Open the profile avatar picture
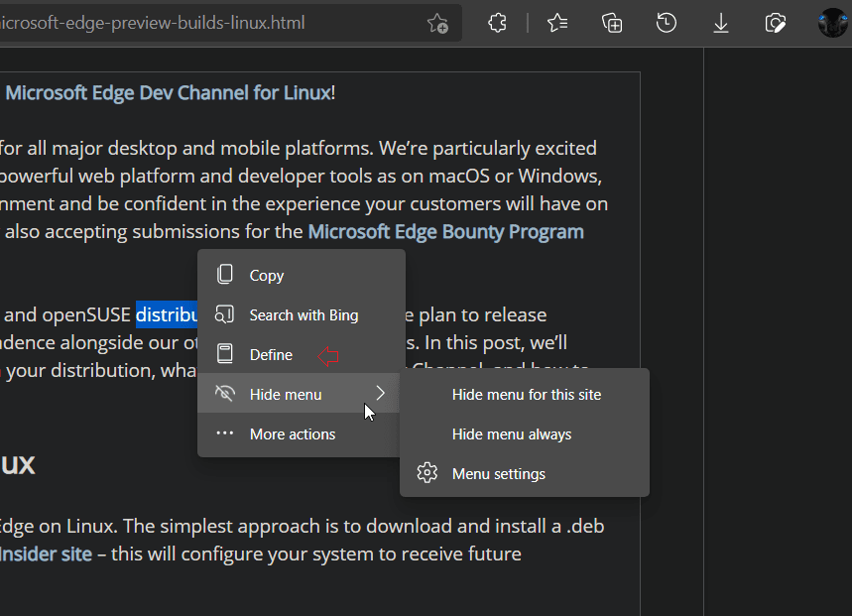This screenshot has height=616, width=852. 832,23
